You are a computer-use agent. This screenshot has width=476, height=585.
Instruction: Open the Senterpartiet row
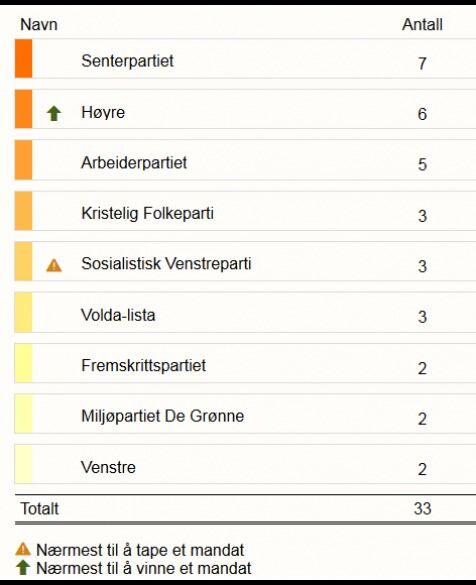coord(245,59)
